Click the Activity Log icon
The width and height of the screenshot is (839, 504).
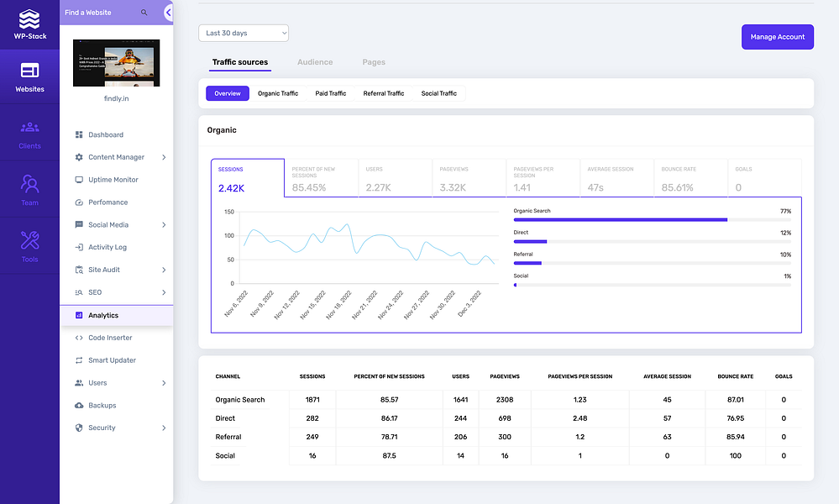coord(79,247)
